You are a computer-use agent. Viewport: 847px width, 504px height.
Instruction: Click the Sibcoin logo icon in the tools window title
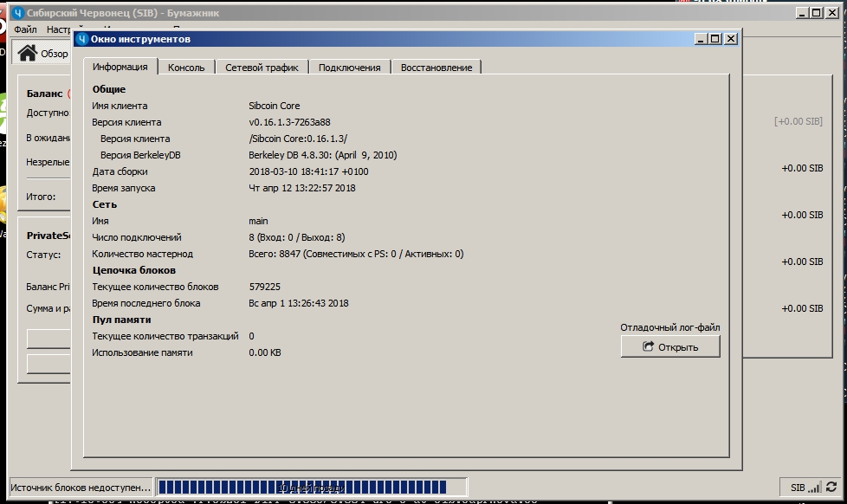[x=81, y=39]
